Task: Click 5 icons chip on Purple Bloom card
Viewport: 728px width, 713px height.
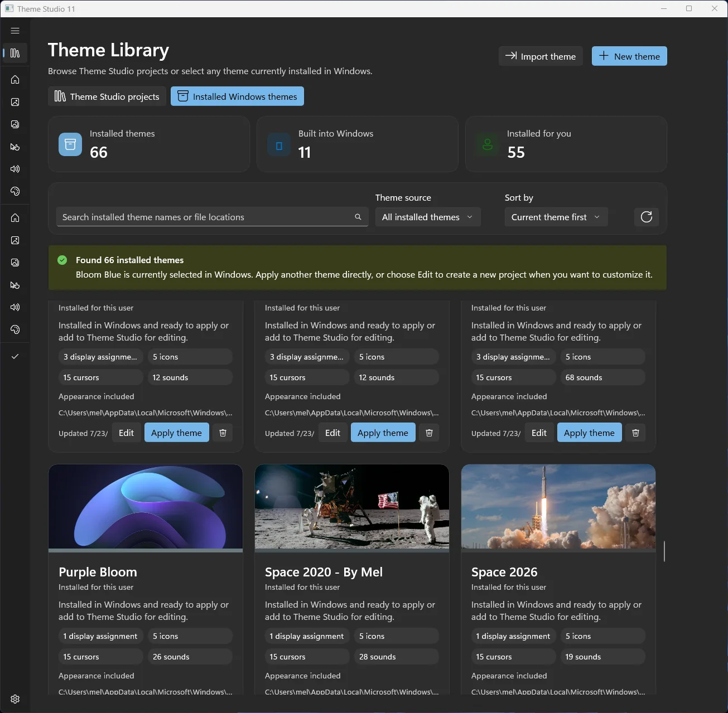Action: tap(190, 636)
